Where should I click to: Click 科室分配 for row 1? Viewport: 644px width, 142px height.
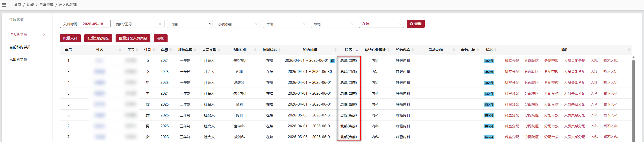[x=512, y=61]
